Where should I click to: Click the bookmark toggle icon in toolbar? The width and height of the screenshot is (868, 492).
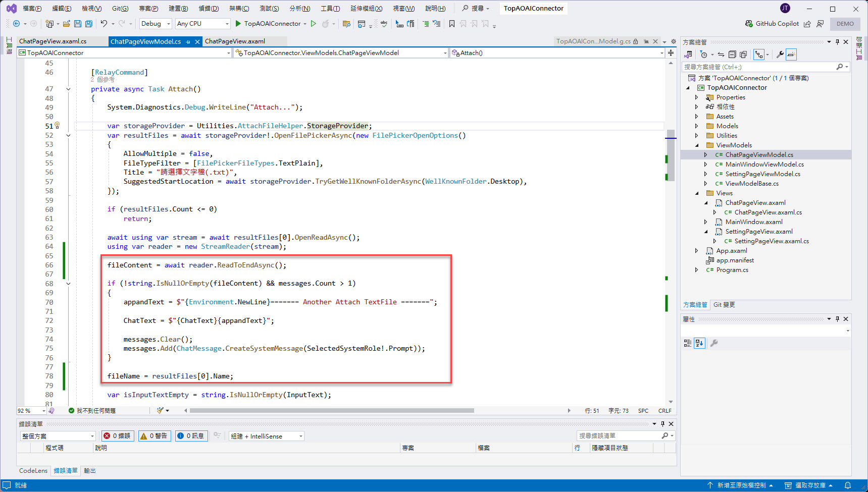tap(451, 24)
